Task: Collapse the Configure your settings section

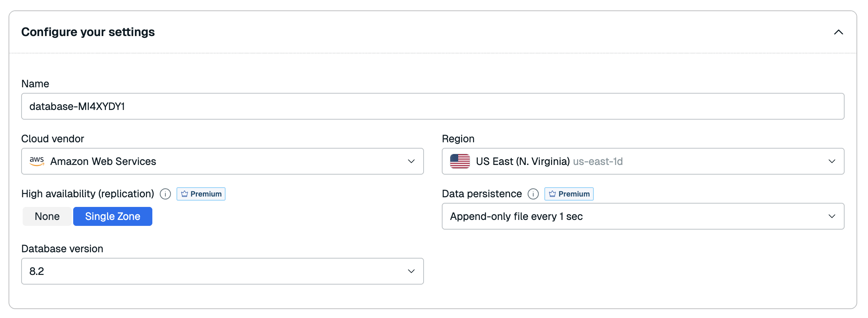Action: 838,32
